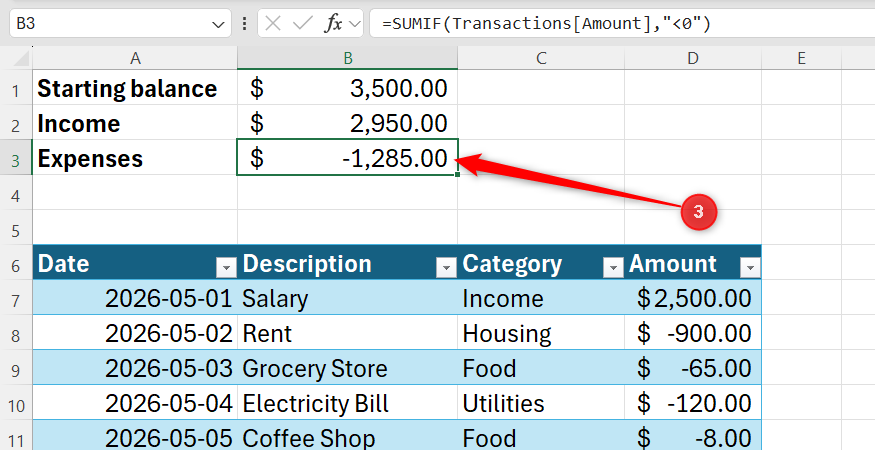Click the 'Expenses' label cell
Image resolution: width=875 pixels, height=450 pixels.
[x=135, y=159]
